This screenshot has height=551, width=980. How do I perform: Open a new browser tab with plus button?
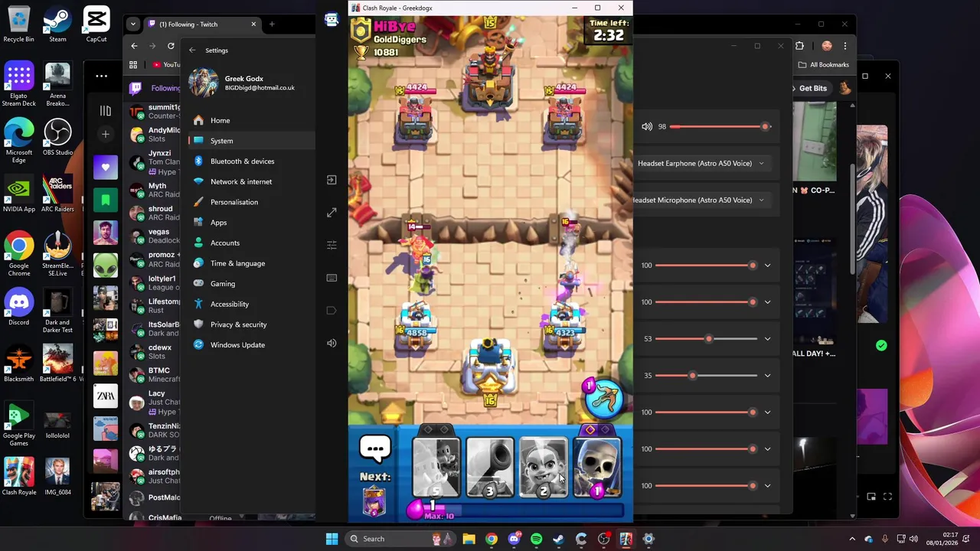click(x=272, y=24)
